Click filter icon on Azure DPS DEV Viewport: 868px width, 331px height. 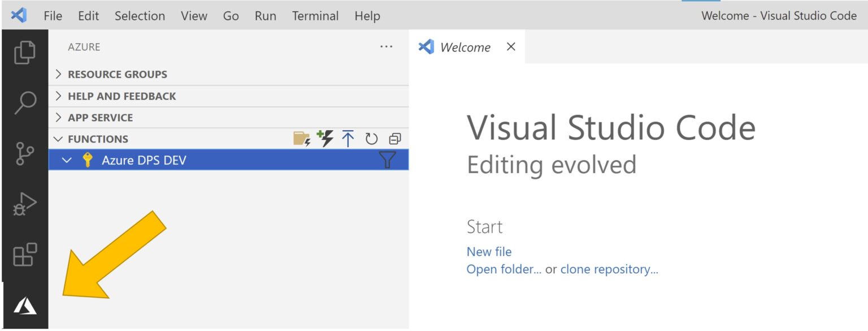pos(387,161)
